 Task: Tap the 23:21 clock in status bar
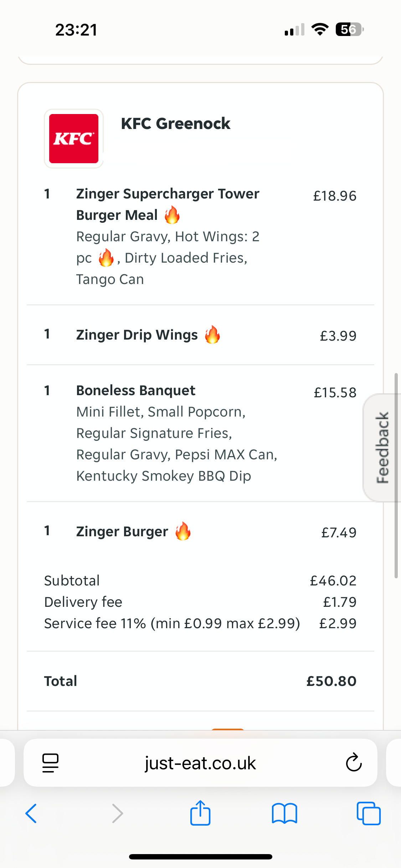pyautogui.click(x=76, y=30)
